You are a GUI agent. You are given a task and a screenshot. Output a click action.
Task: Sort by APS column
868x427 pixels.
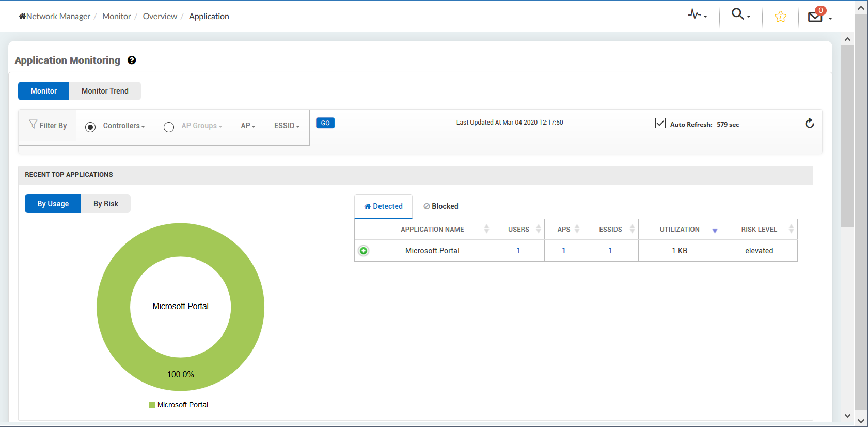tap(564, 229)
